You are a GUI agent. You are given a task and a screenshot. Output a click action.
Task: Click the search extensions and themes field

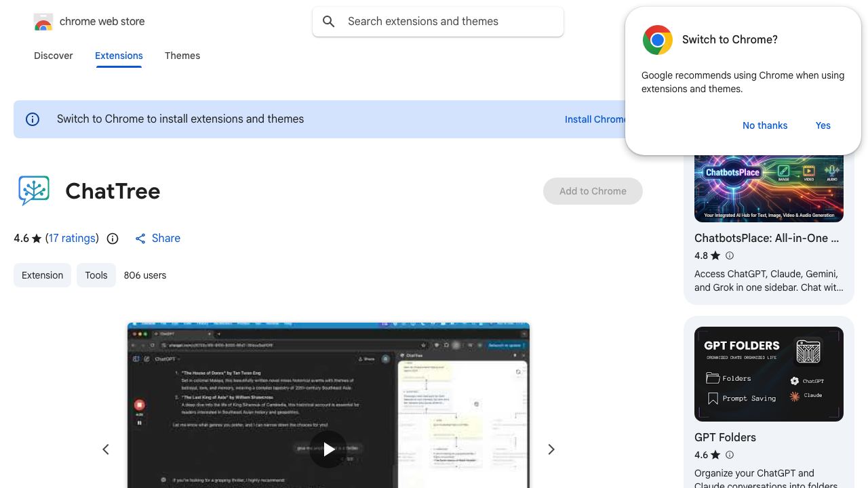tap(438, 22)
